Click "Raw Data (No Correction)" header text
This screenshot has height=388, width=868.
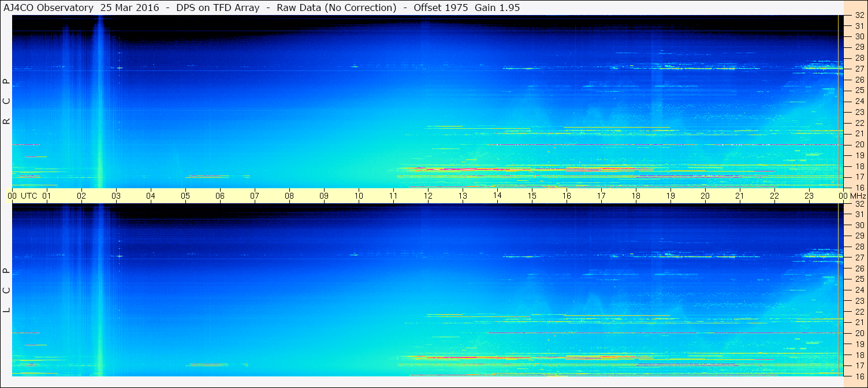point(337,8)
